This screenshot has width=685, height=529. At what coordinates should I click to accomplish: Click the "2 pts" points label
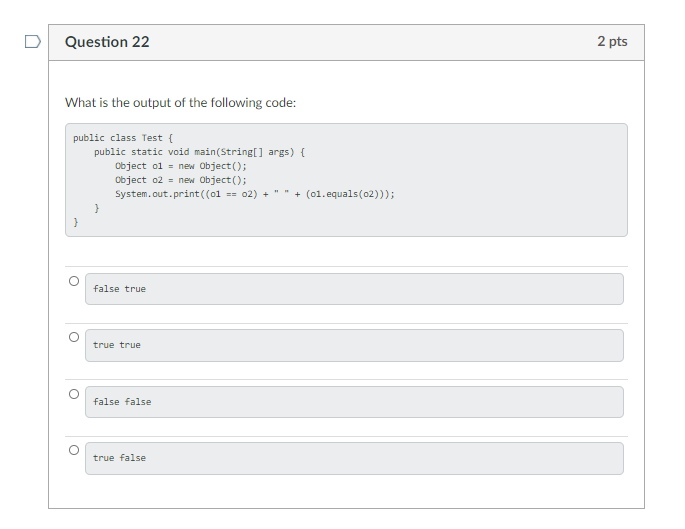coord(612,42)
